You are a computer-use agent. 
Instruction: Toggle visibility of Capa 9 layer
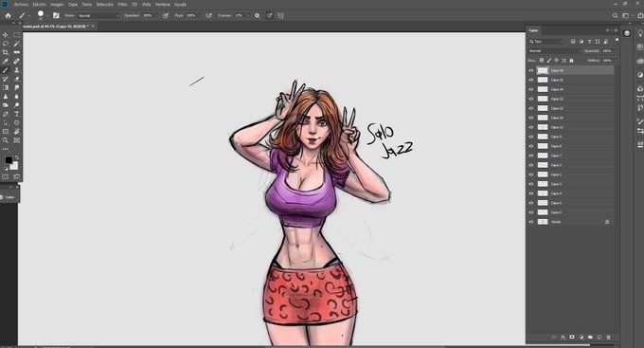(530, 137)
